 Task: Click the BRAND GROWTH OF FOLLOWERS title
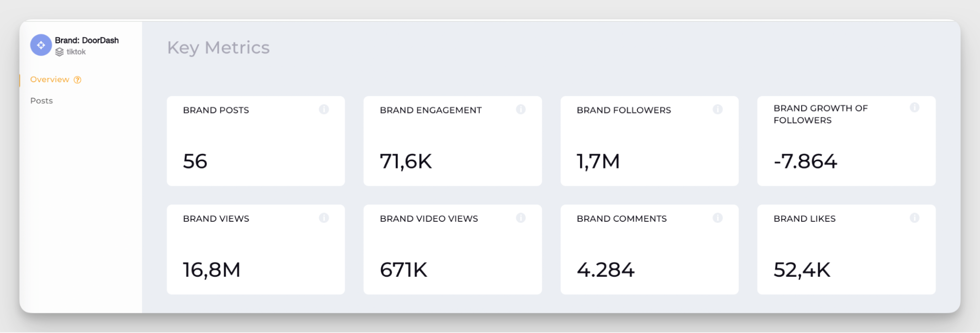821,114
